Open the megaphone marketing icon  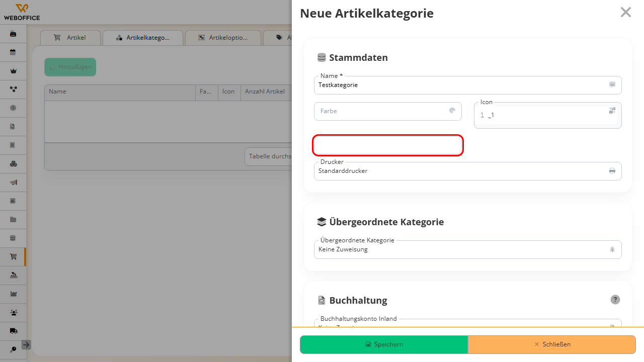[x=13, y=182]
